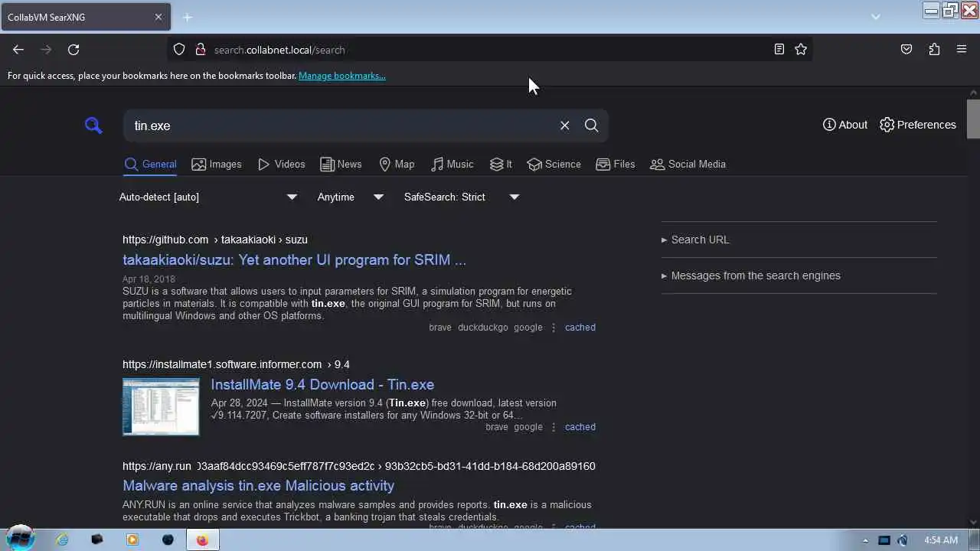Switch to the Social Media category
Viewport: 980px width, 551px height.
click(688, 165)
